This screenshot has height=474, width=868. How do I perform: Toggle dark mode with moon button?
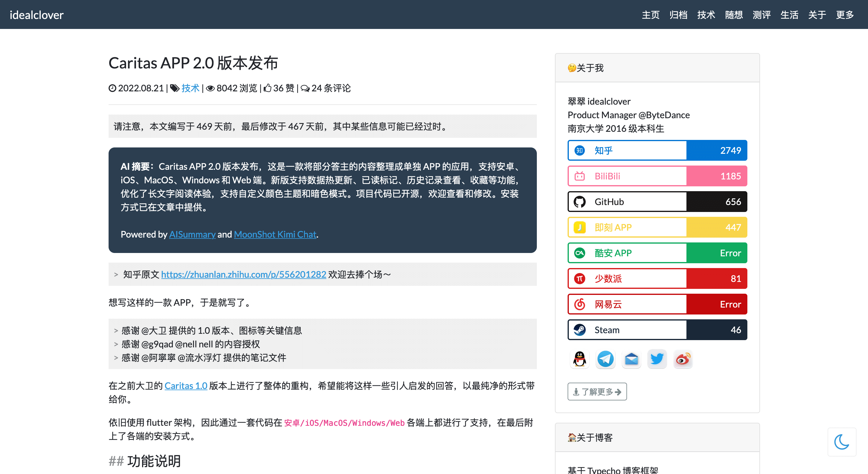(x=841, y=442)
